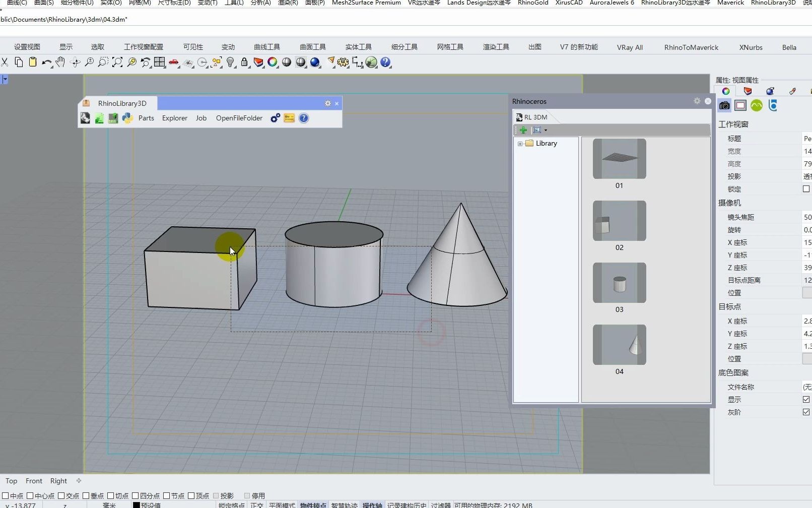Toggle the 节点 knot snap checkbox
Image resolution: width=812 pixels, height=508 pixels.
point(167,496)
